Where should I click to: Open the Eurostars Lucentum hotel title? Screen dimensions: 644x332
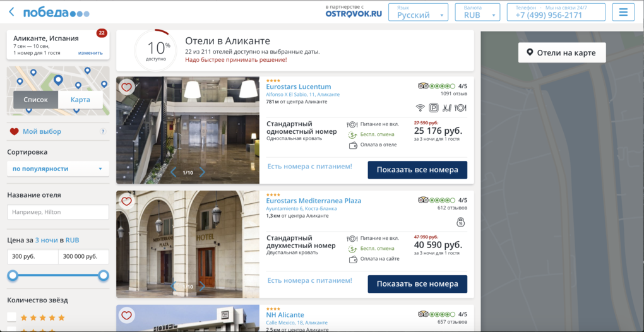pyautogui.click(x=299, y=86)
